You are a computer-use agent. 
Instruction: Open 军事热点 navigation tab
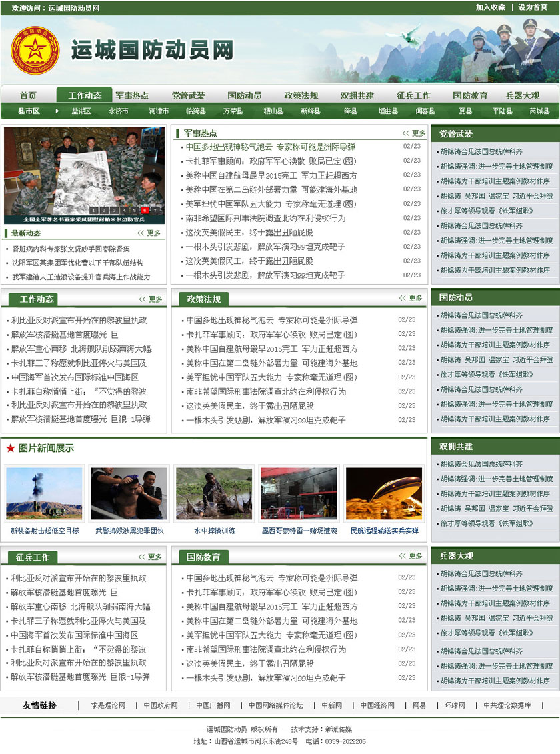point(132,95)
